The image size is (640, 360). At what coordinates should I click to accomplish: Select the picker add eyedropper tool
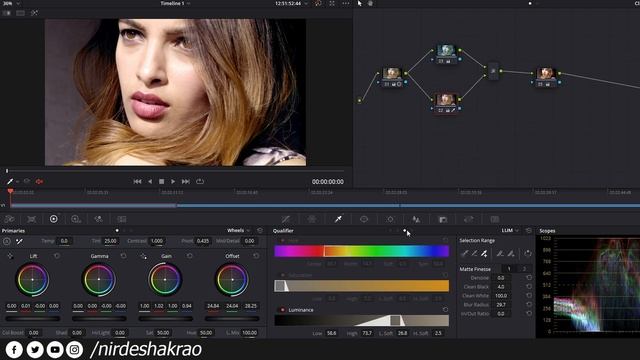coord(484,253)
